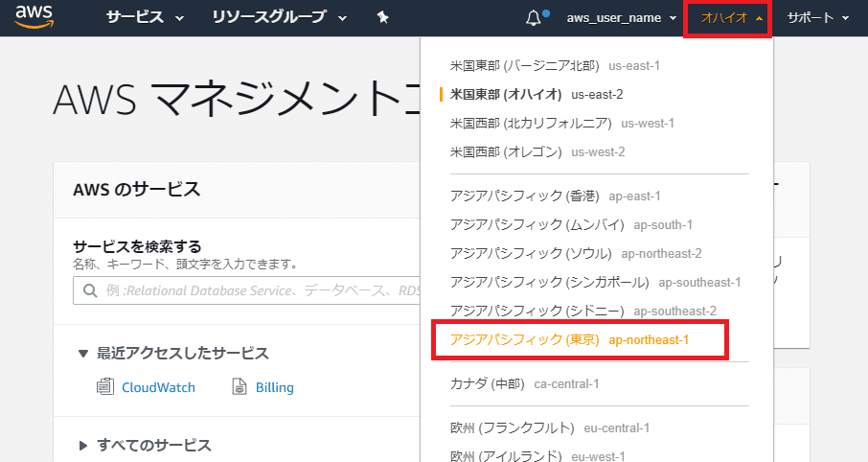This screenshot has height=462, width=868.
Task: Open the notifications bell icon
Action: pos(533,18)
